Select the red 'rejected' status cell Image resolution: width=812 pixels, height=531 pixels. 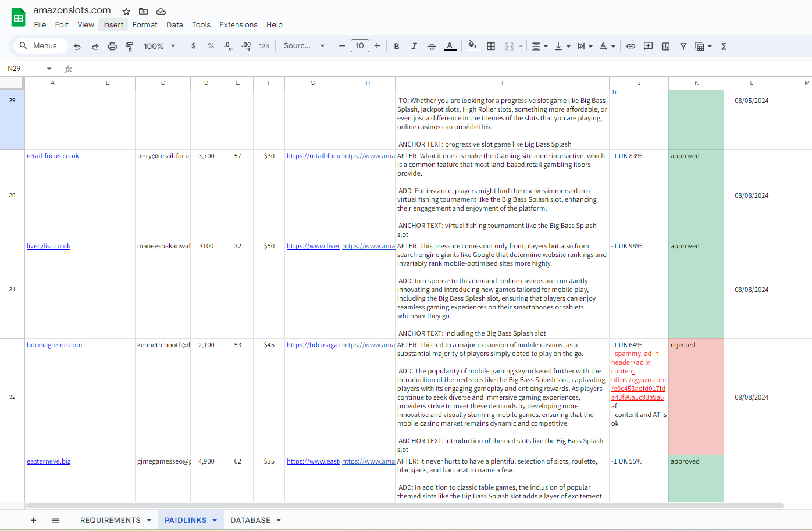pyautogui.click(x=696, y=397)
